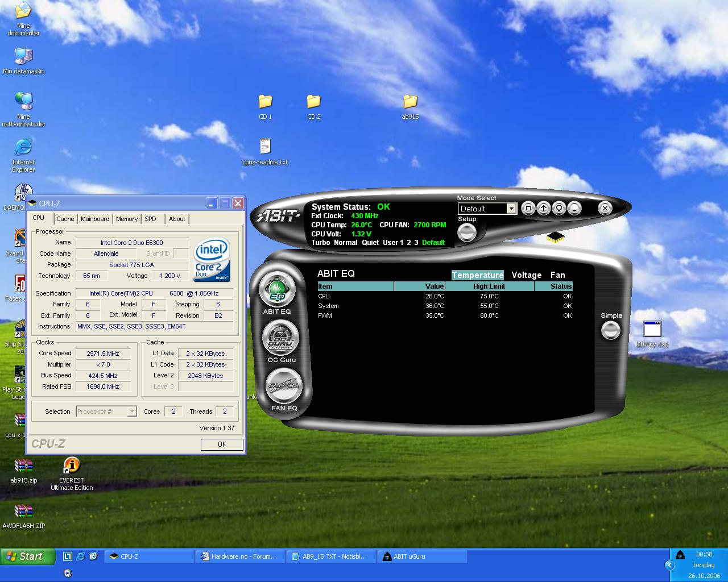This screenshot has height=582, width=728.
Task: Click the small chip icon below uGuru bar
Action: (x=556, y=237)
